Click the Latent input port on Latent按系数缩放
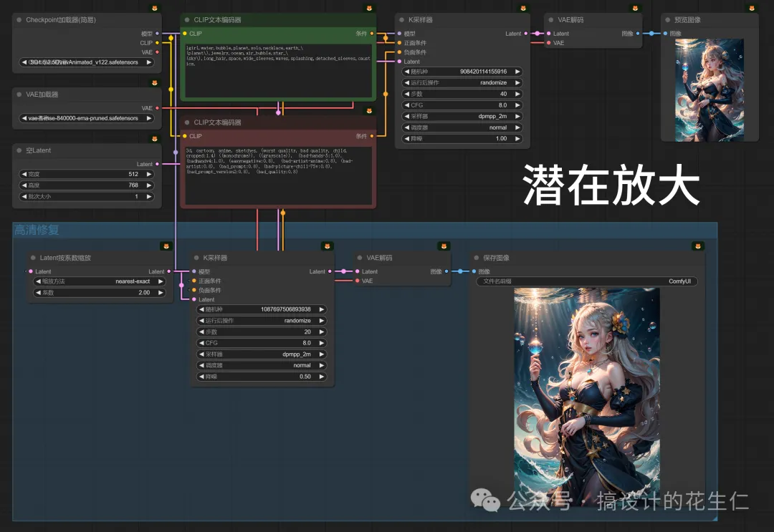 (x=31, y=271)
